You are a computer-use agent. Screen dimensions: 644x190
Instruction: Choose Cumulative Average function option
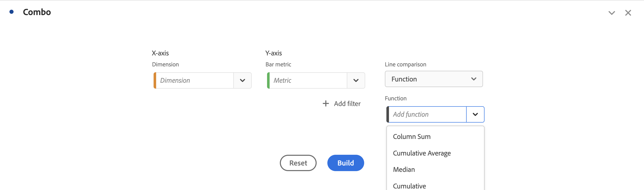tap(422, 153)
